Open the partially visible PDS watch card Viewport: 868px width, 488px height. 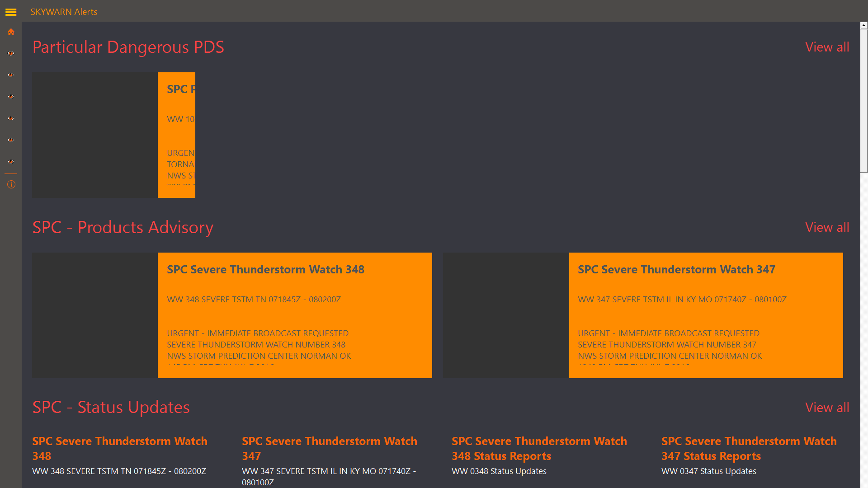tap(176, 135)
